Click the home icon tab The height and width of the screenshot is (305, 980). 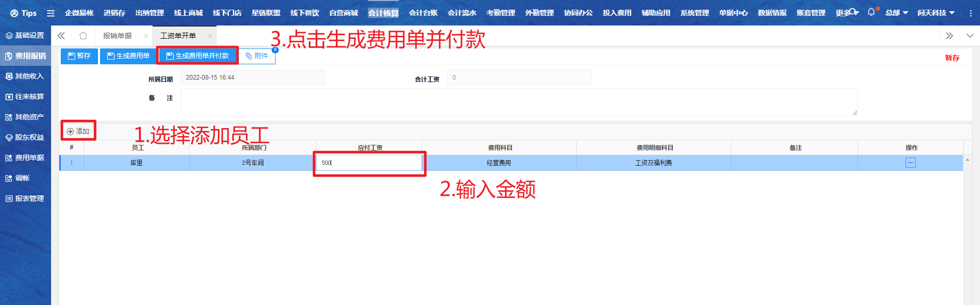tap(83, 36)
